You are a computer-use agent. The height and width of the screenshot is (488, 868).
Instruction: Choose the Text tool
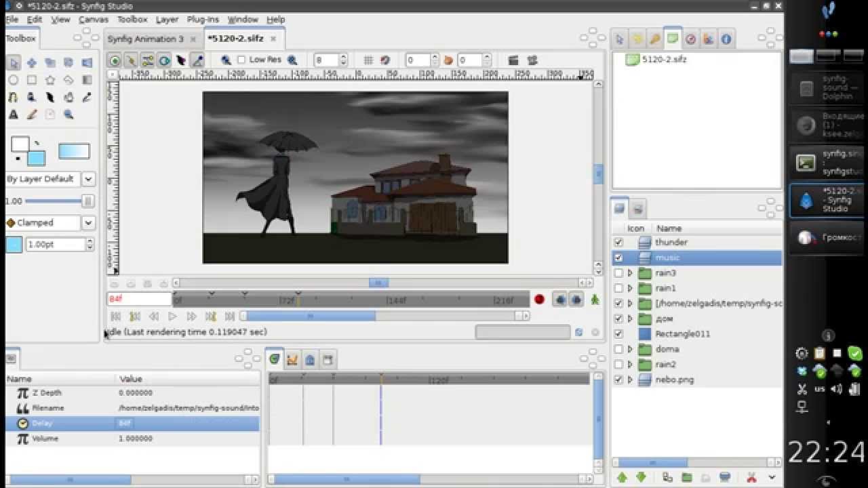[x=14, y=113]
